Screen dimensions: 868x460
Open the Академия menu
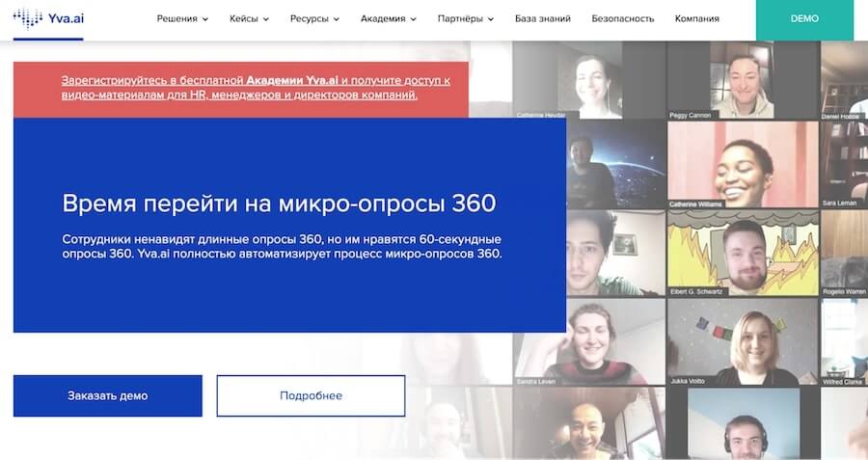389,18
